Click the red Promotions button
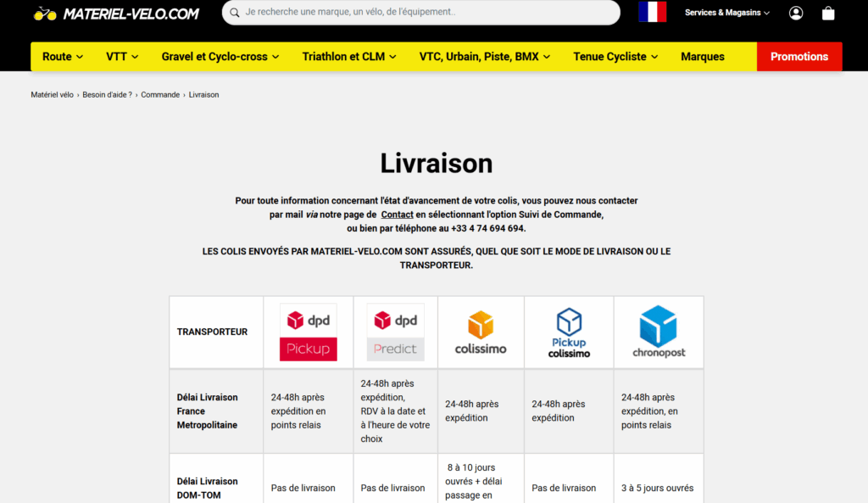Screen dimensions: 868x503 [x=799, y=57]
